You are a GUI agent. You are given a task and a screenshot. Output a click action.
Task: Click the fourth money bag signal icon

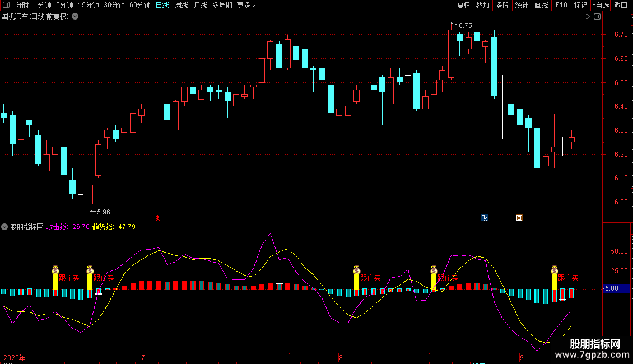click(x=434, y=270)
